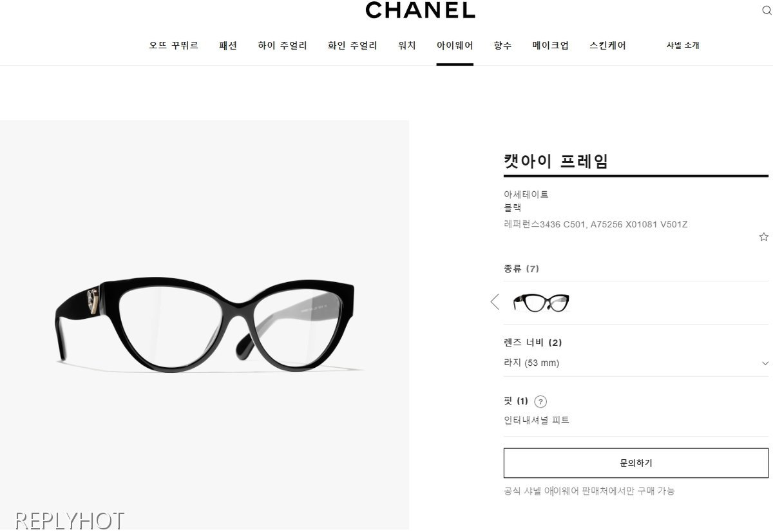Viewport: 773px width, 532px height.
Task: Go to 하이 주얼리 section
Action: point(282,45)
